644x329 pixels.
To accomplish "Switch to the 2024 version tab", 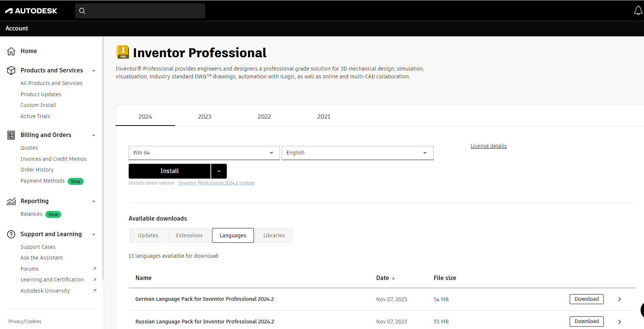I will 145,117.
